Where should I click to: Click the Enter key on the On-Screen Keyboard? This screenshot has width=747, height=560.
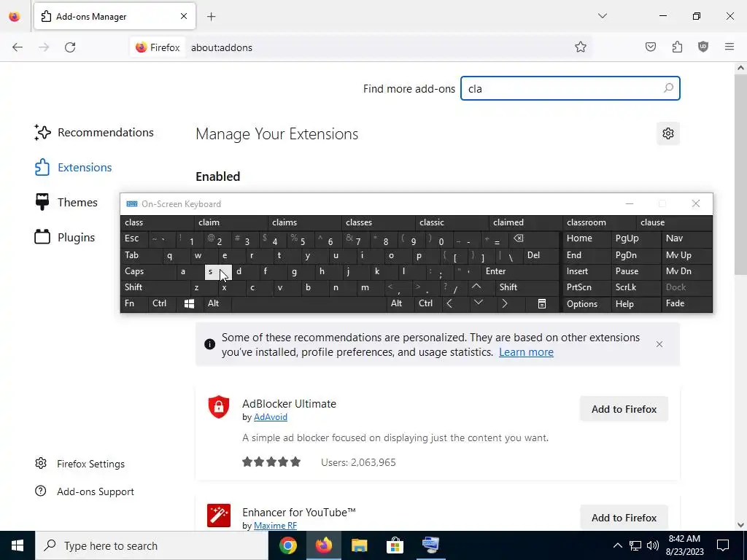(519, 271)
